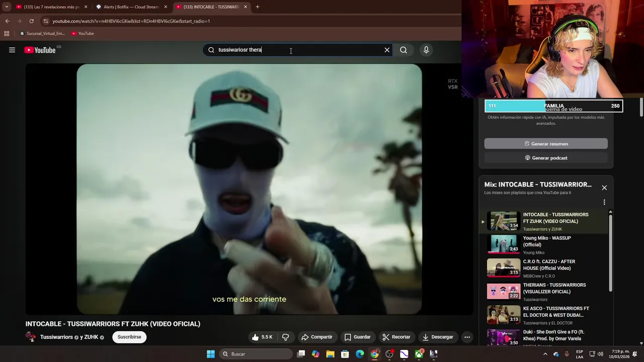Play C.R.O ft. CAZZU AFTER HOUSE thumbnail

(x=504, y=268)
